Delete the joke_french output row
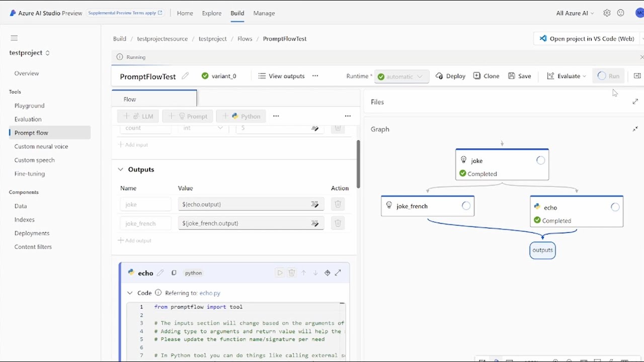 [338, 223]
